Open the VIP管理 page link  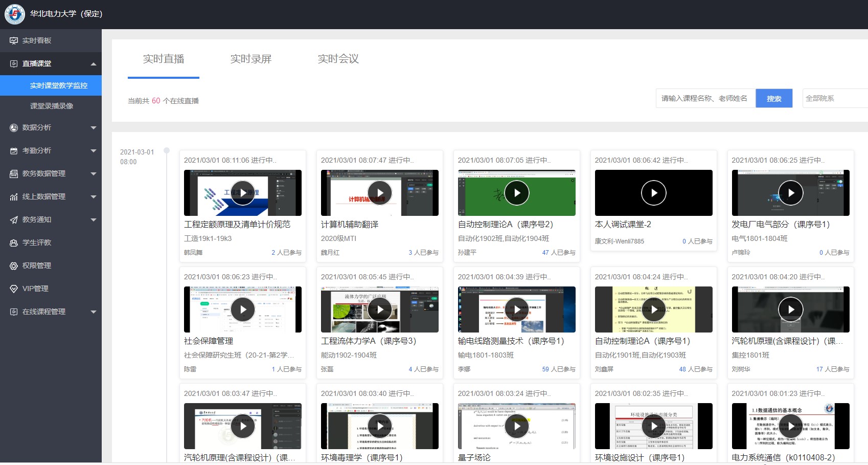[x=35, y=289]
